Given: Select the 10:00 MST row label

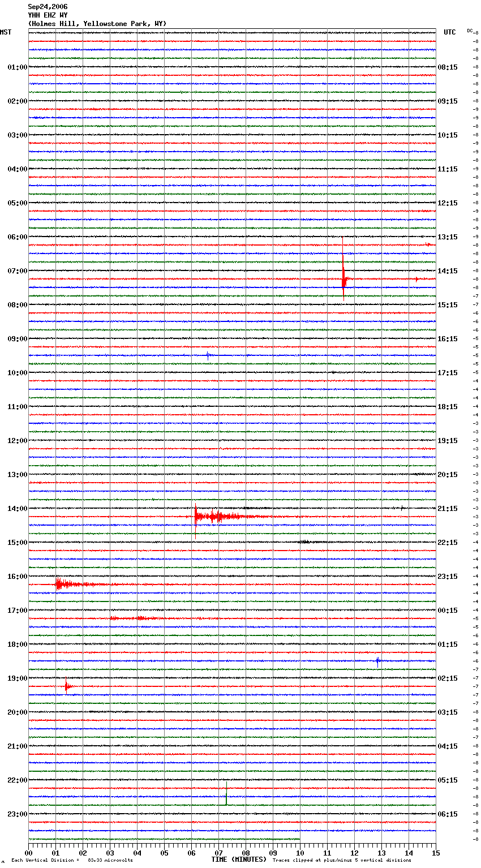Looking at the screenshot, I should [18, 373].
